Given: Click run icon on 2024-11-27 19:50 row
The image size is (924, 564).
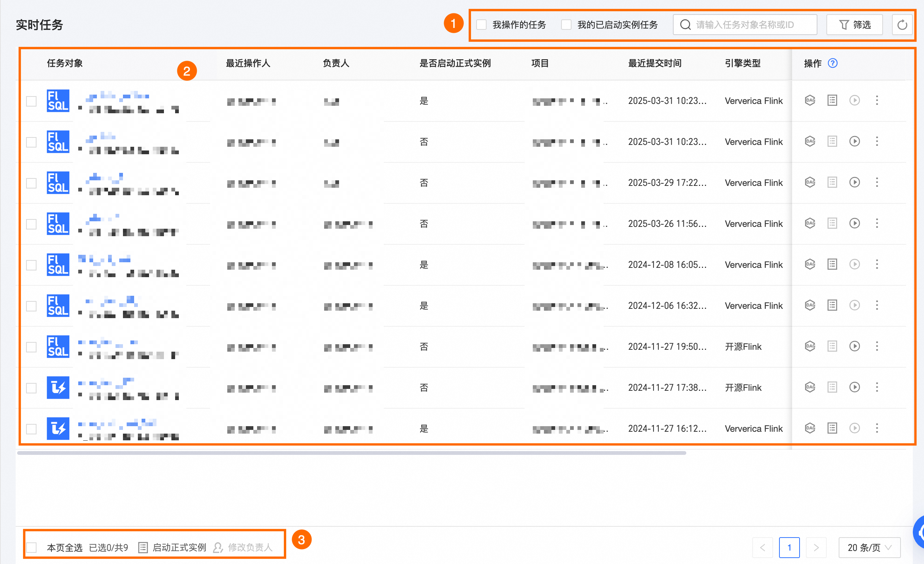Looking at the screenshot, I should (x=854, y=346).
